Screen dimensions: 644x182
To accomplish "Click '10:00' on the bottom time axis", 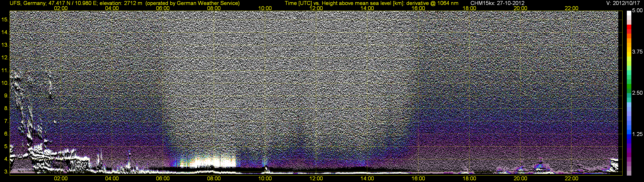I will [265, 179].
